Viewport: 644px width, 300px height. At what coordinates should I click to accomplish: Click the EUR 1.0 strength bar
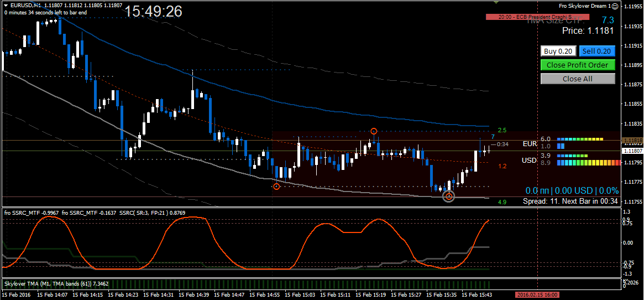[561, 146]
